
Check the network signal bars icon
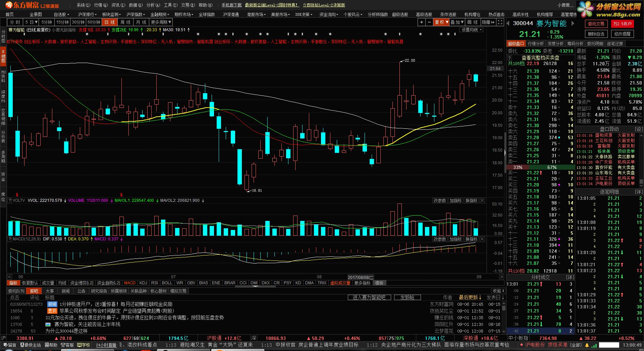(x=594, y=345)
